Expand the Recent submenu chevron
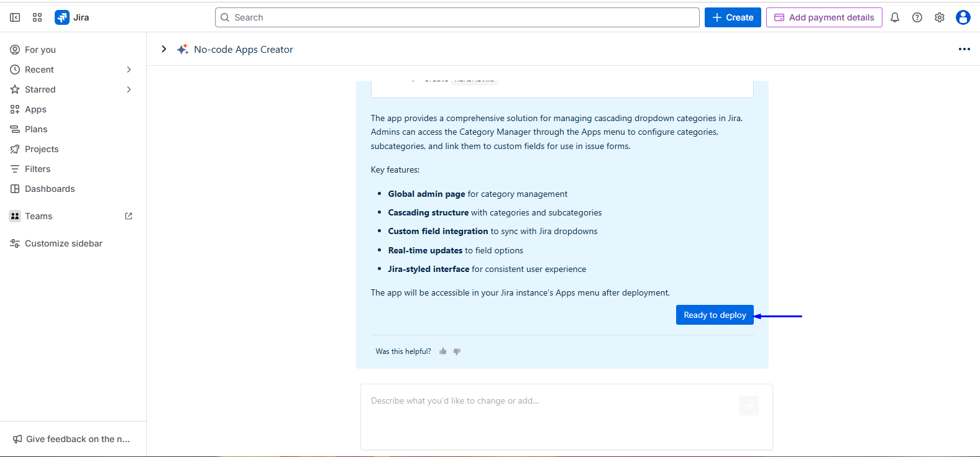 (x=129, y=70)
